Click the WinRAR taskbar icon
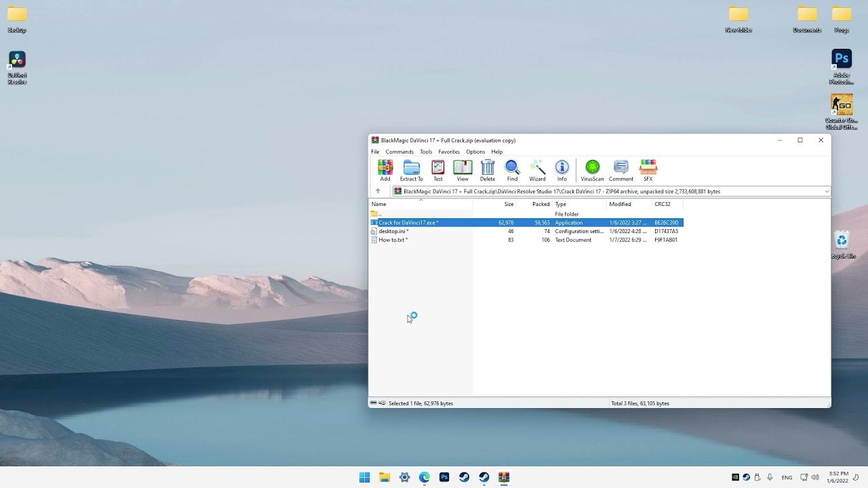This screenshot has width=868, height=488. point(504,477)
